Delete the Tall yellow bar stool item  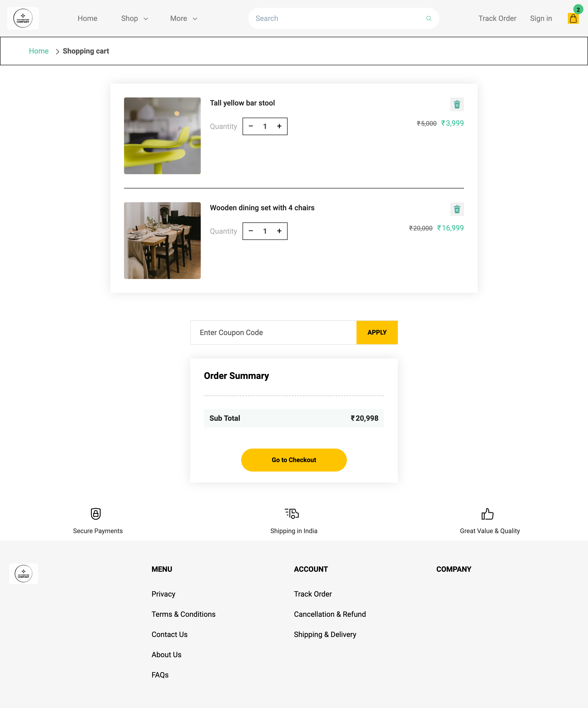click(457, 105)
